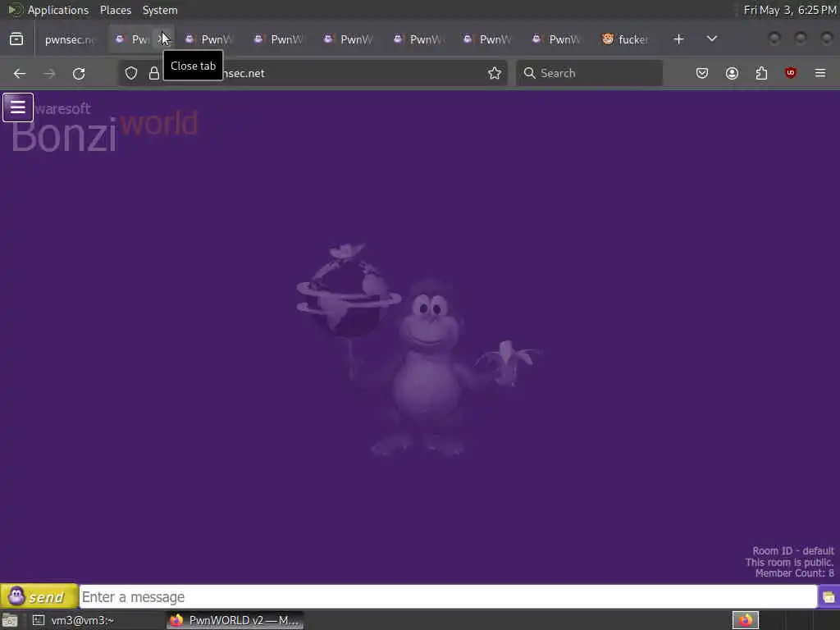
Task: Open the Firefox account icon
Action: click(732, 73)
